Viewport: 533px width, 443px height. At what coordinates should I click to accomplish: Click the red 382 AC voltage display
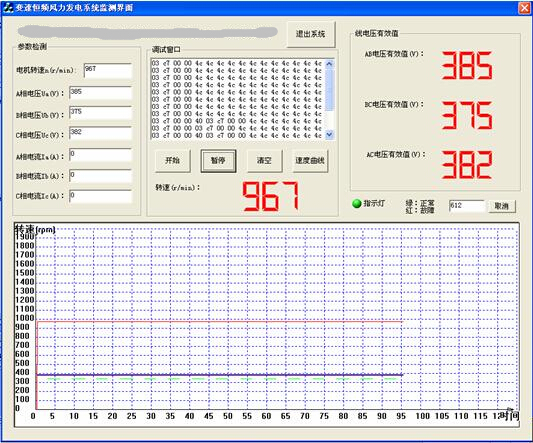point(467,165)
